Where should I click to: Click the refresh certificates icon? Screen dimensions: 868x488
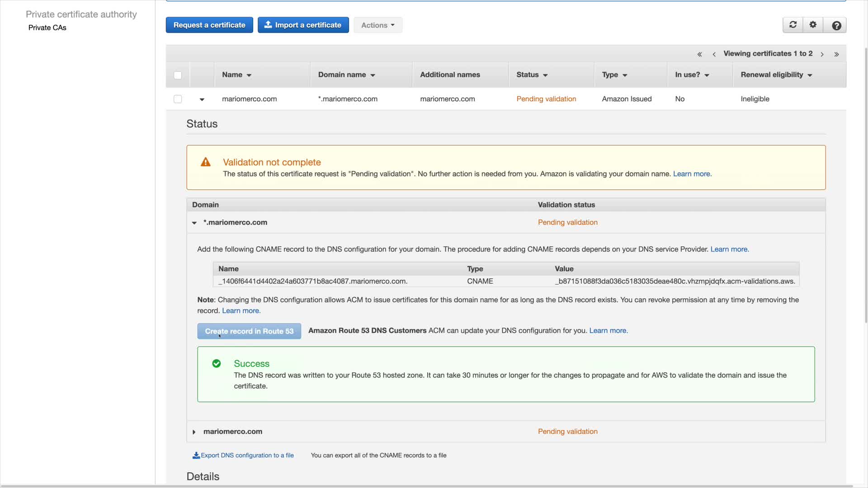793,25
